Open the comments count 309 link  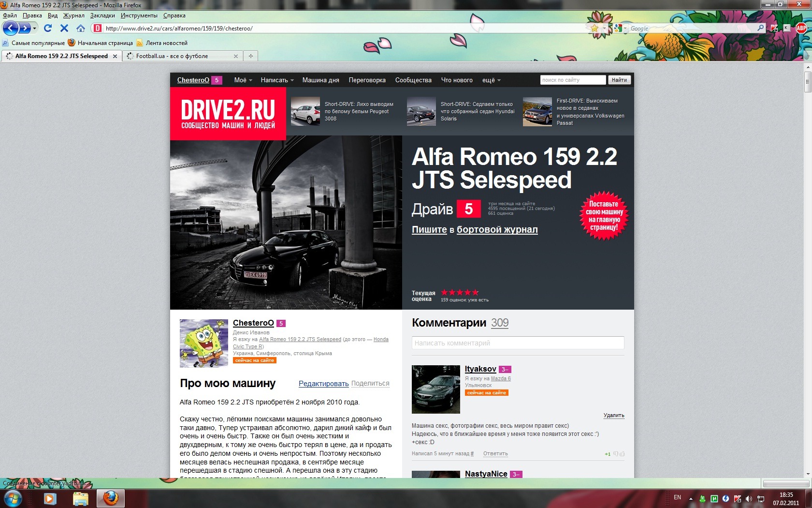500,323
